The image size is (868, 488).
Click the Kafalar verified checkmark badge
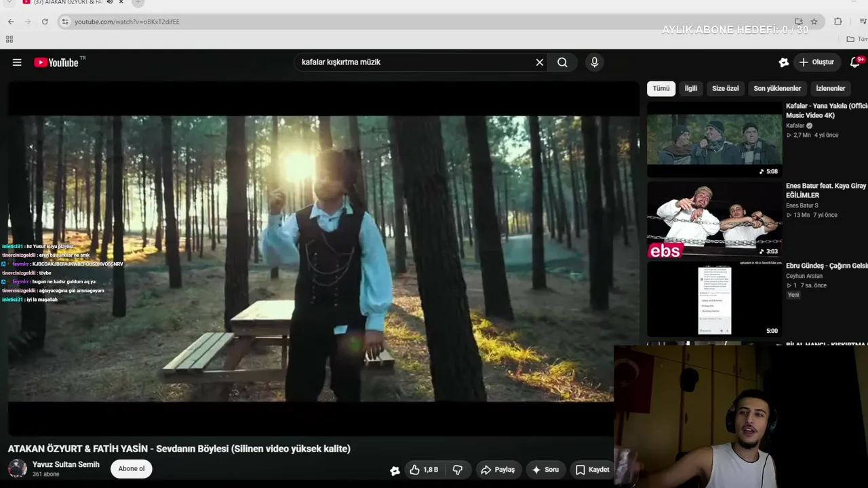809,125
